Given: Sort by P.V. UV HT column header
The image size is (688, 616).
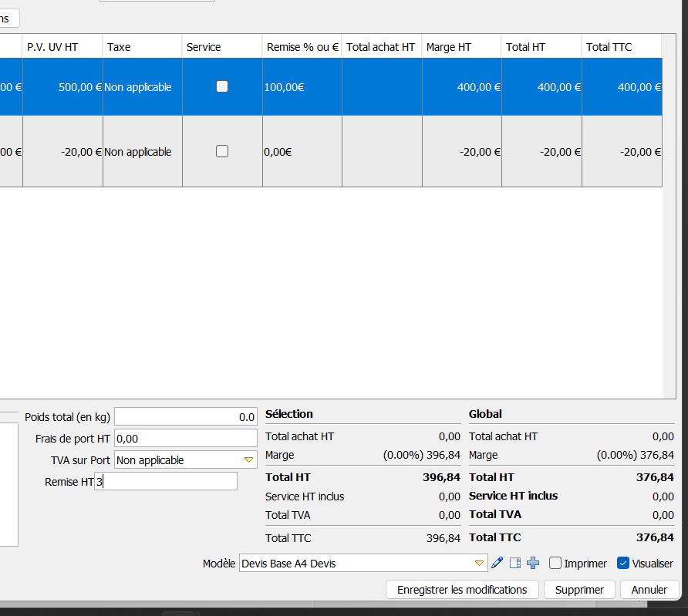Looking at the screenshot, I should [62, 46].
